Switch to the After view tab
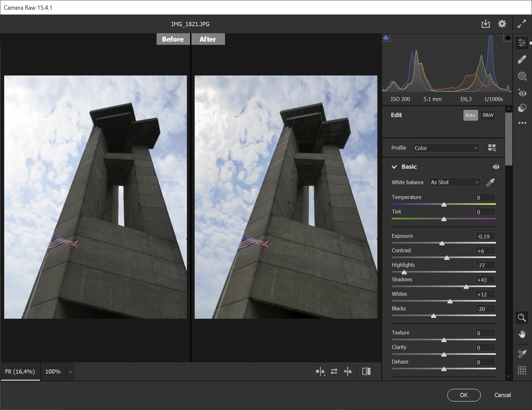 tap(208, 39)
